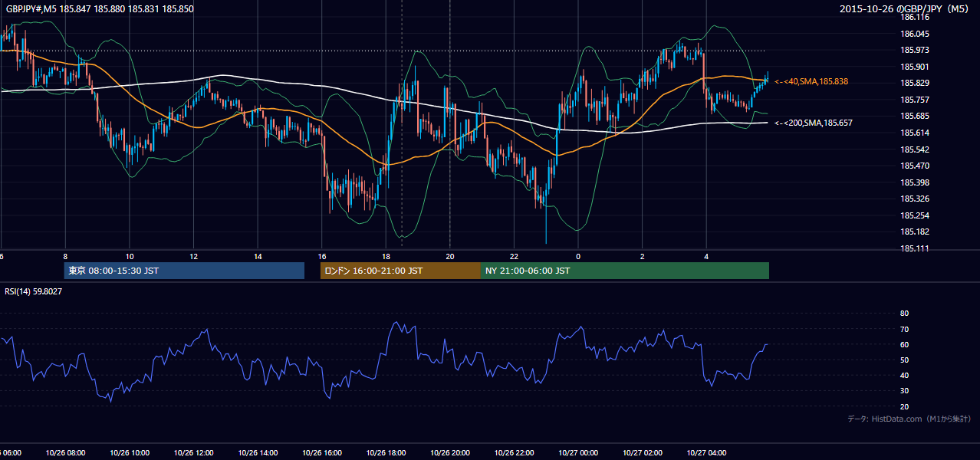Screen dimensions: 980x460
Task: Click the 10/26 12:00 date label
Action: point(192,453)
